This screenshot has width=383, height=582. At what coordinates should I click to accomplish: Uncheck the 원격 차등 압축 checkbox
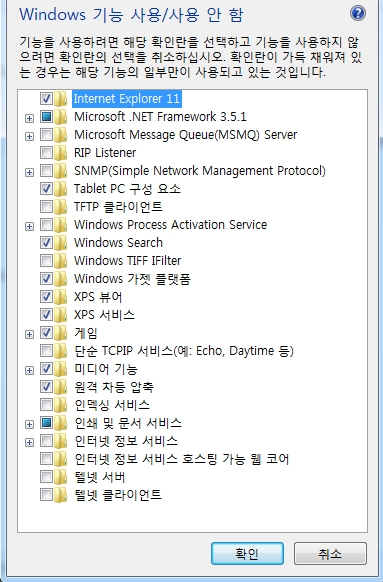coord(46,386)
